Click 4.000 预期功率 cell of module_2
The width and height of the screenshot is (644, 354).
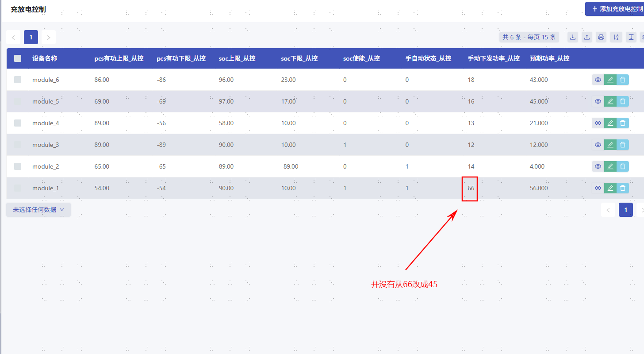click(x=537, y=166)
